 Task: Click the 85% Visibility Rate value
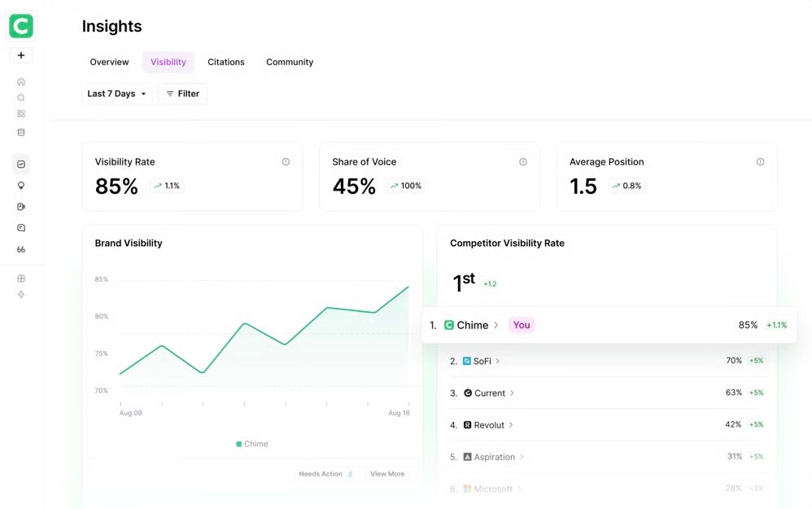[x=116, y=186]
